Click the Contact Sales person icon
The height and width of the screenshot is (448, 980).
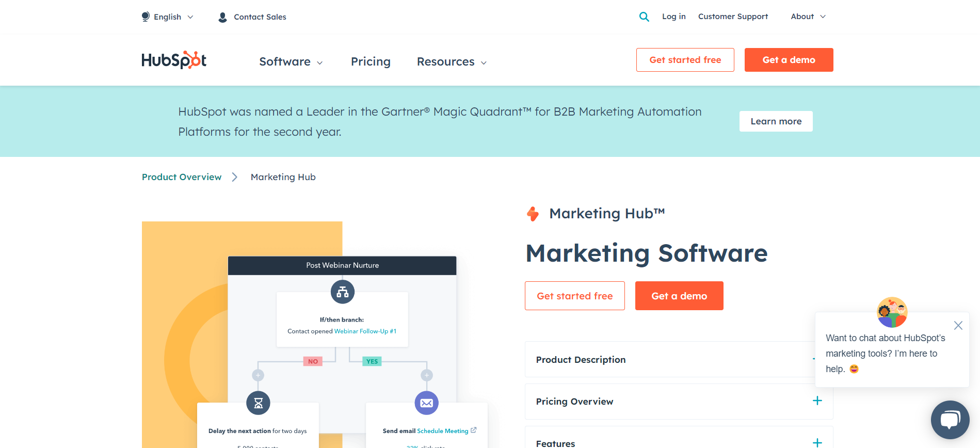coord(222,17)
